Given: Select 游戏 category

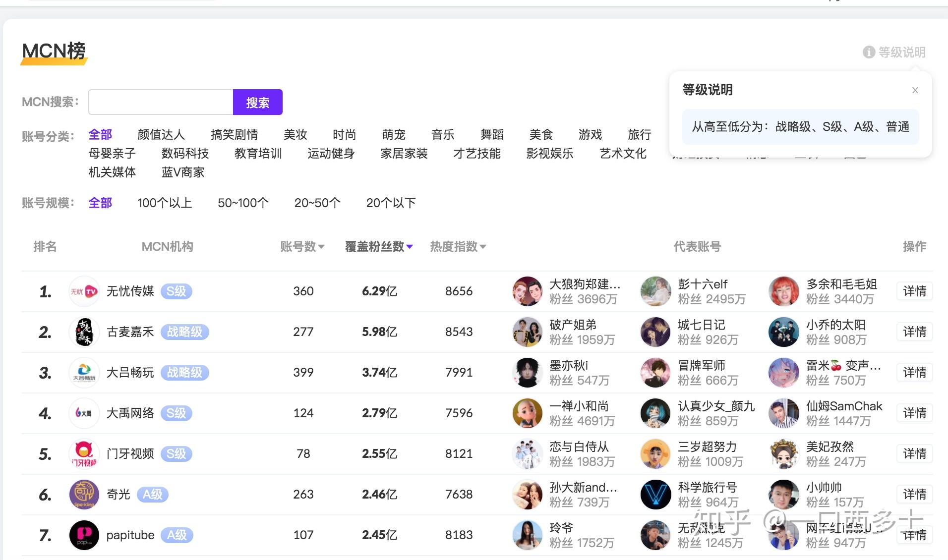Looking at the screenshot, I should [590, 134].
